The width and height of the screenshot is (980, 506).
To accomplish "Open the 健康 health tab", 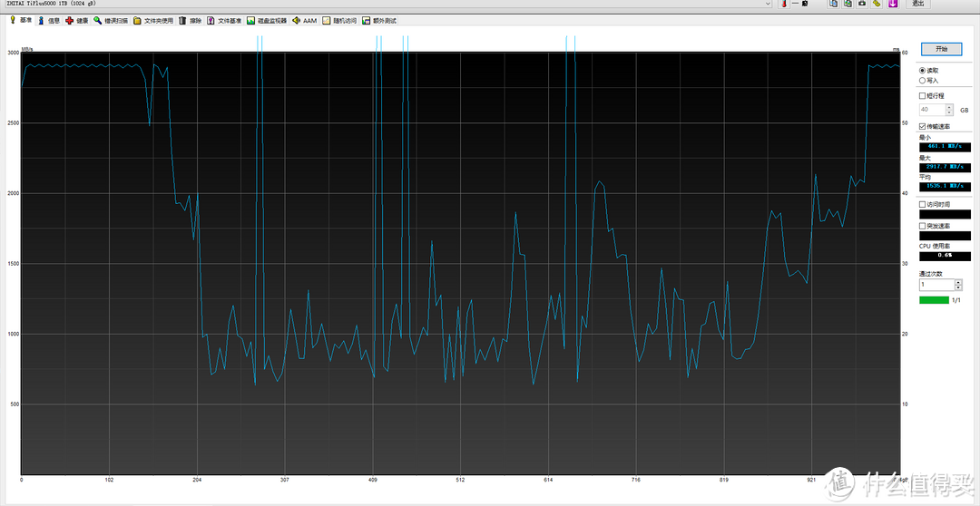I will 77,21.
